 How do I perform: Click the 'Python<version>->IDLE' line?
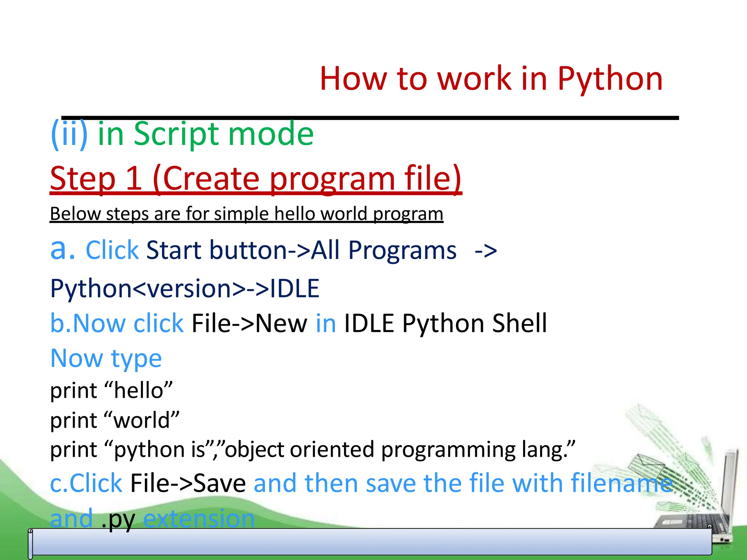pos(185,288)
